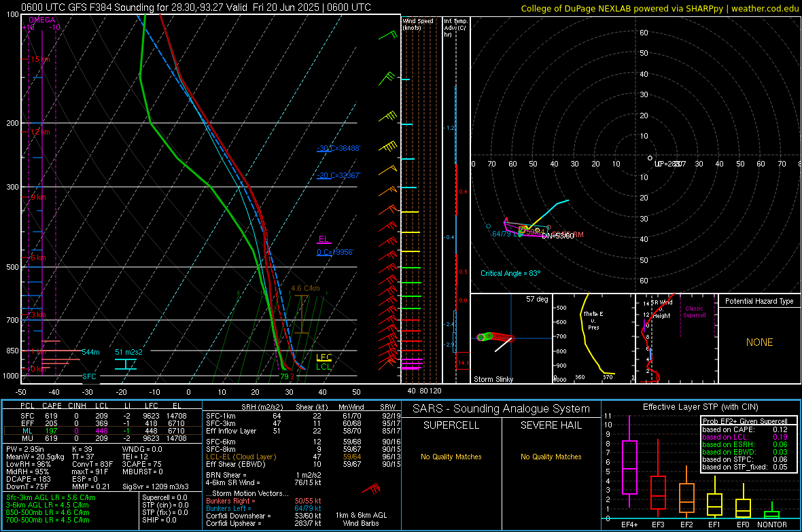
Task: Click the Storm Slinky circle cluster
Action: point(495,337)
